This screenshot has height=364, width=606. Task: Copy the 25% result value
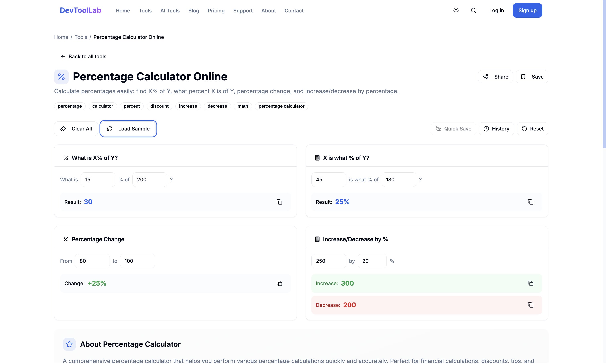point(530,202)
